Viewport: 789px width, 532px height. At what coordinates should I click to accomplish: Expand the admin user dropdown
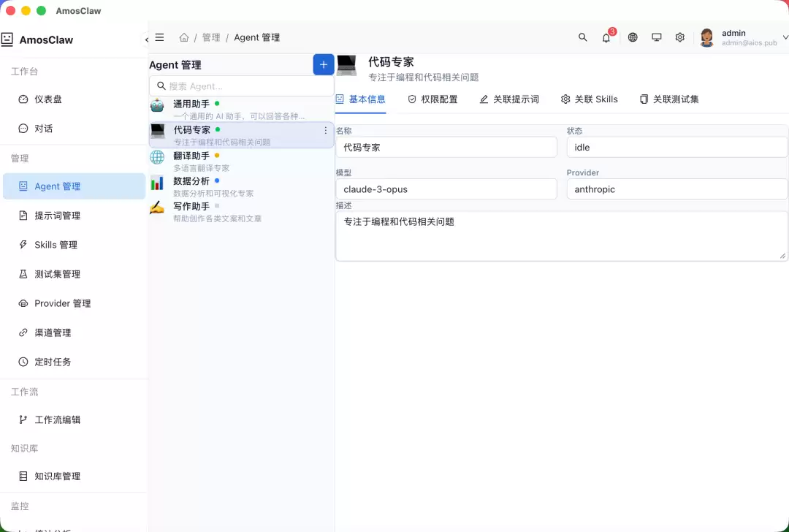coord(785,37)
